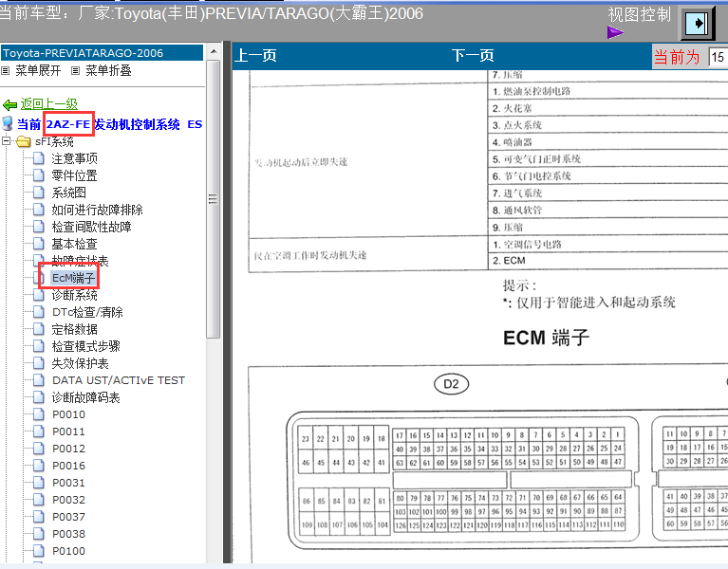Open the P0031 trouble code page

tap(68, 483)
